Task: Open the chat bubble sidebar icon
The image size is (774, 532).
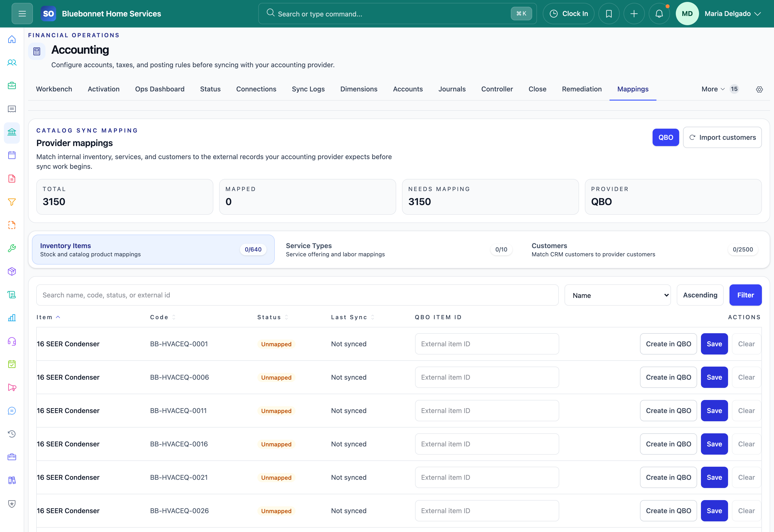Action: [x=12, y=411]
